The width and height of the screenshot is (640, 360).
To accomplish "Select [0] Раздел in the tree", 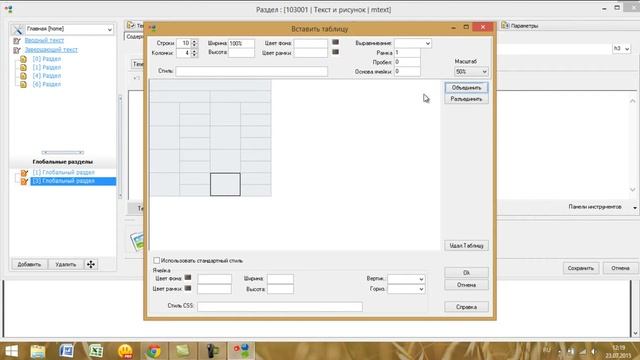I will [47, 59].
